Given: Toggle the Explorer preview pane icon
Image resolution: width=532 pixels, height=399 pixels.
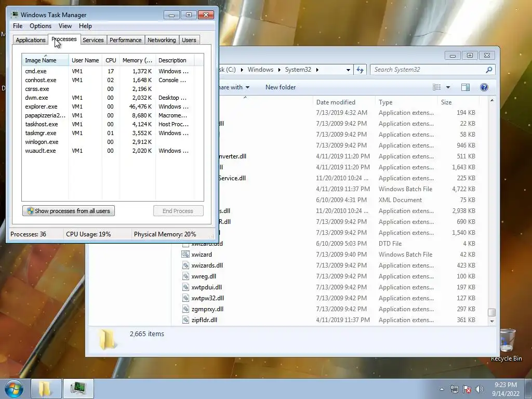Looking at the screenshot, I should (x=465, y=87).
